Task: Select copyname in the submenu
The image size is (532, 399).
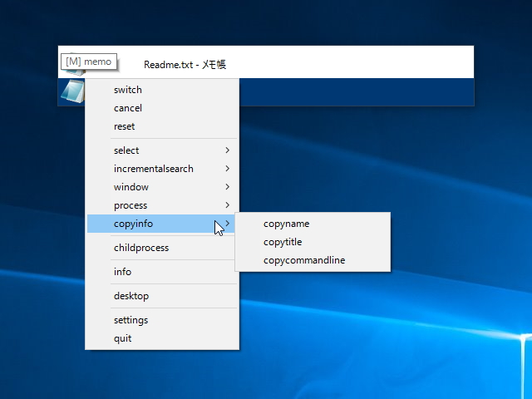Action: click(313, 224)
